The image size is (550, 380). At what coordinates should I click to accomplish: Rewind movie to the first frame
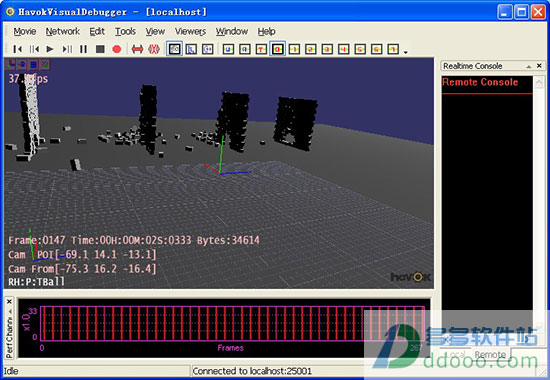click(x=18, y=49)
